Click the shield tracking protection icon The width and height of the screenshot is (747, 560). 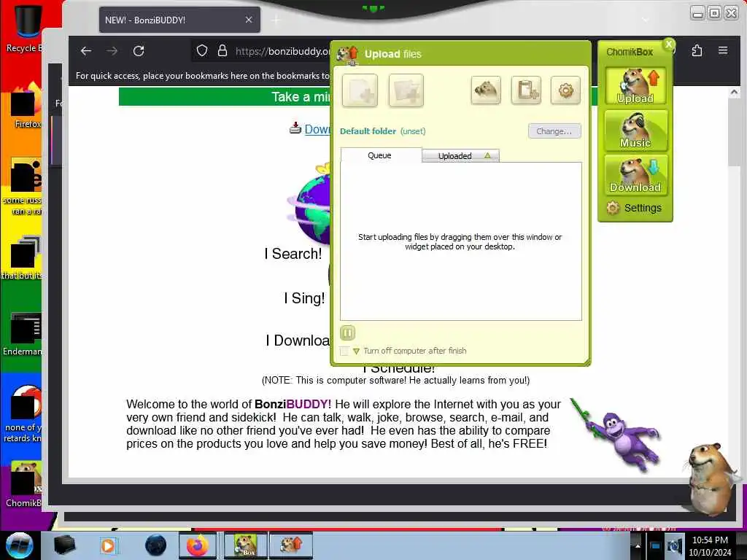(202, 50)
